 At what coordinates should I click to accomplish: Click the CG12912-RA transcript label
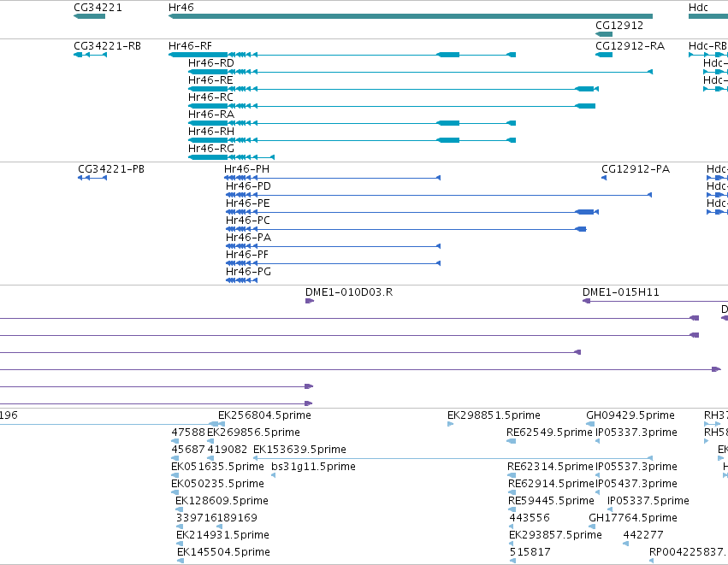(630, 46)
